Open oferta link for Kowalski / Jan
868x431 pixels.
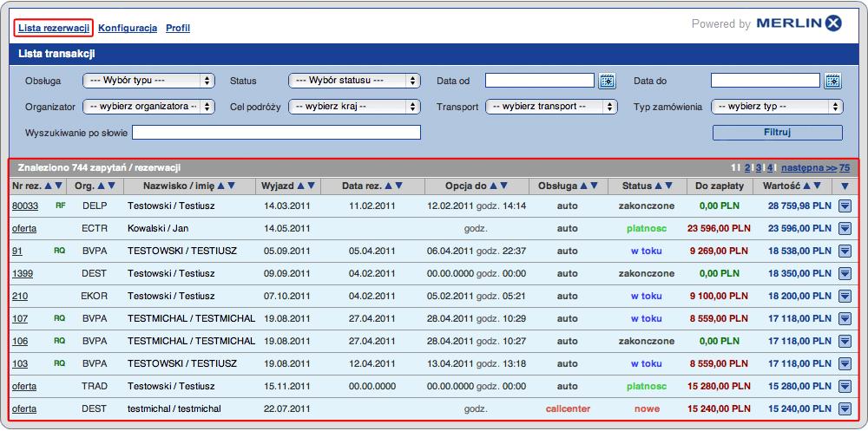click(23, 228)
